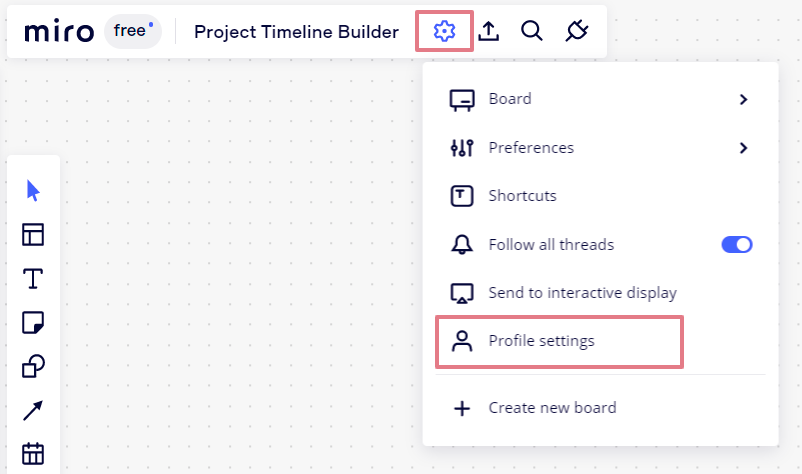Expand the Board submenu chevron
The width and height of the screenshot is (802, 474).
click(743, 99)
